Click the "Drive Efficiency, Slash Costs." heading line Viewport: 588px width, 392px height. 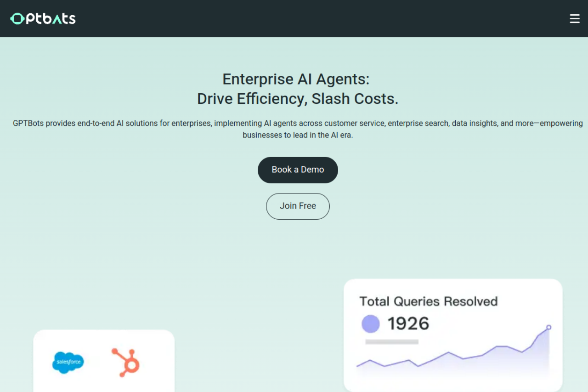298,99
